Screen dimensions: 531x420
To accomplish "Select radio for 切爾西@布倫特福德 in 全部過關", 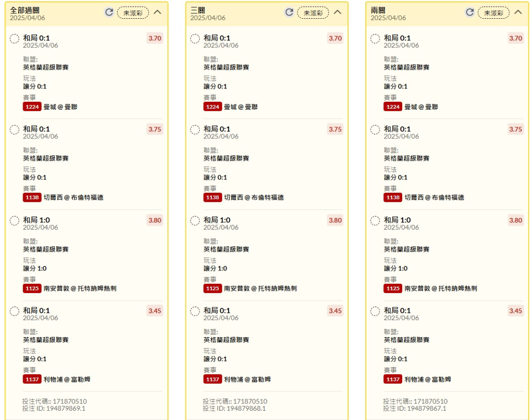I will [x=14, y=130].
